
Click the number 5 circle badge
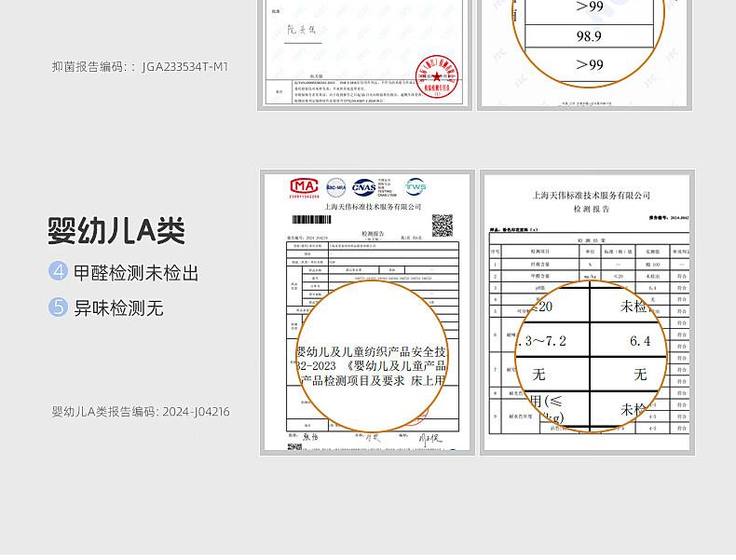pyautogui.click(x=59, y=307)
